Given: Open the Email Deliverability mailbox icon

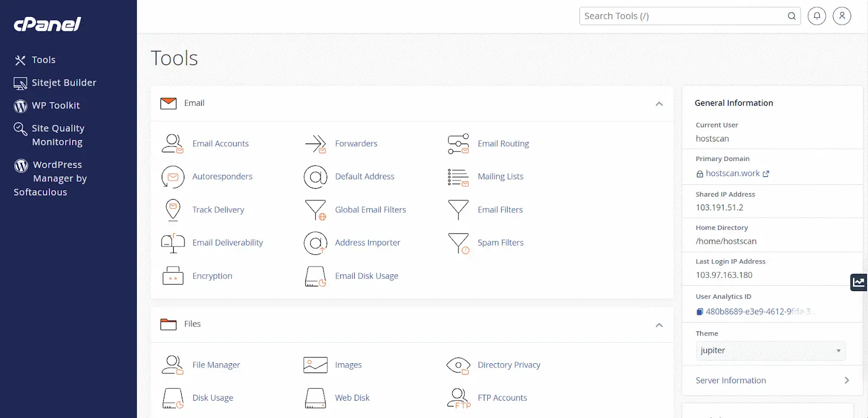Looking at the screenshot, I should tap(173, 243).
